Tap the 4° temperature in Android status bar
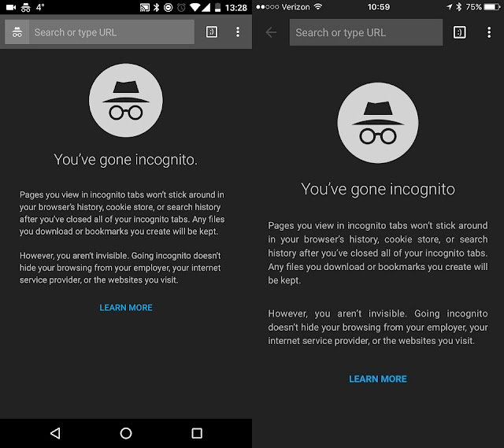 [40, 7]
